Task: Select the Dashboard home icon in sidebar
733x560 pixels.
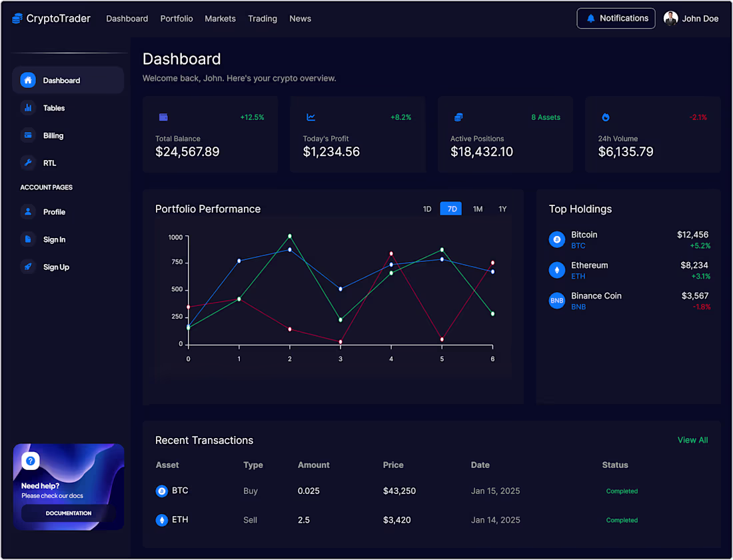Action: (x=27, y=80)
